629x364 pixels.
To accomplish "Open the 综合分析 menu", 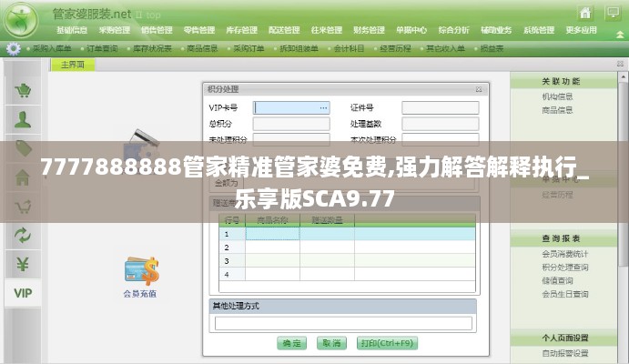I will pyautogui.click(x=453, y=30).
